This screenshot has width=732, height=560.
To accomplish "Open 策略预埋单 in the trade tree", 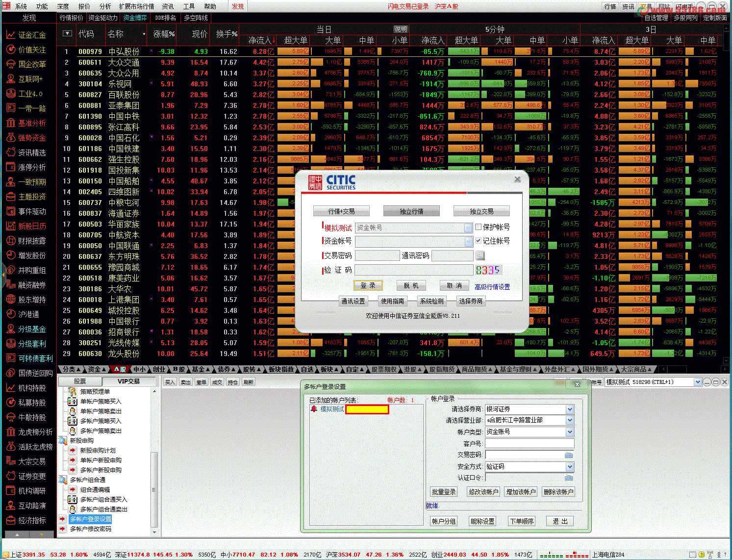I will click(x=95, y=391).
